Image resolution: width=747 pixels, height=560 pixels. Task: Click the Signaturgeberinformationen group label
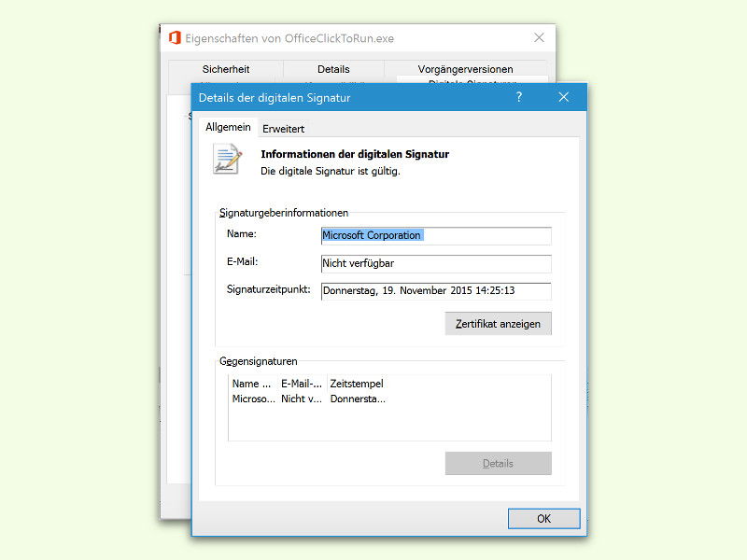click(x=284, y=213)
